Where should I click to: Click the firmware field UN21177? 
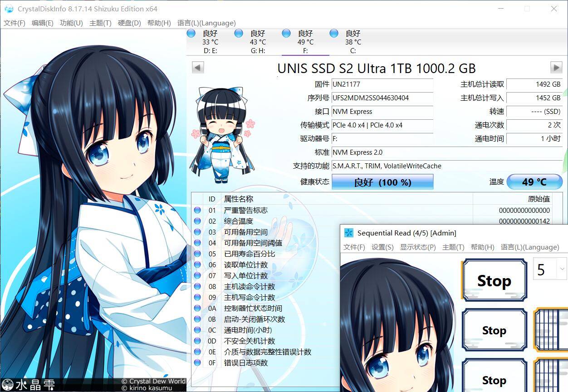[382, 84]
